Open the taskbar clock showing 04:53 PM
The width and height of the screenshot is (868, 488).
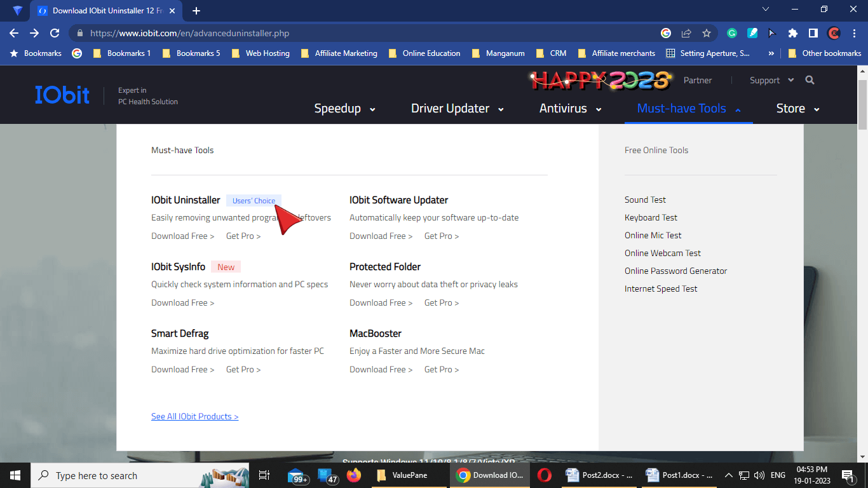(811, 475)
